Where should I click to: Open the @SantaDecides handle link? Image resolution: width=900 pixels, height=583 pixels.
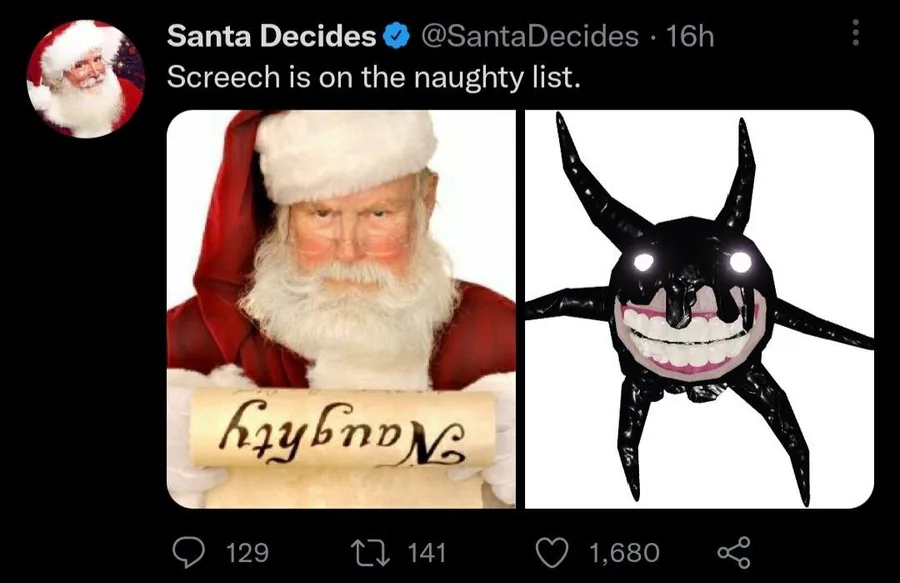click(531, 38)
